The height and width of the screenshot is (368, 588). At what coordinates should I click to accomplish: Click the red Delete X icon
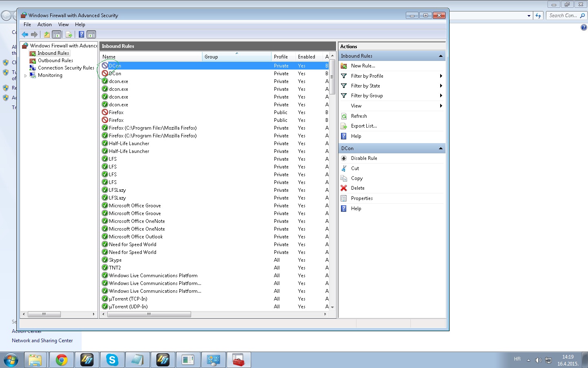(344, 188)
